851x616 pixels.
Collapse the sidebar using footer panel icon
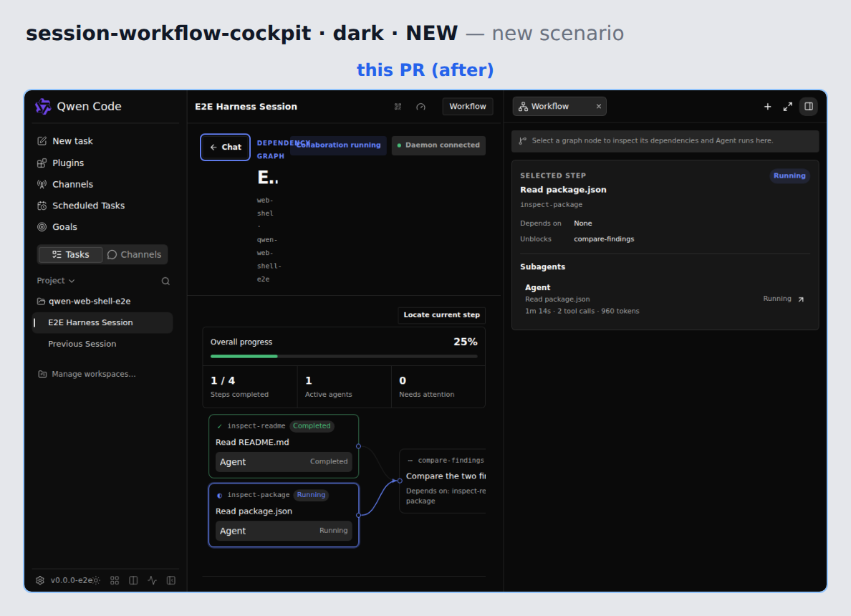(171, 580)
